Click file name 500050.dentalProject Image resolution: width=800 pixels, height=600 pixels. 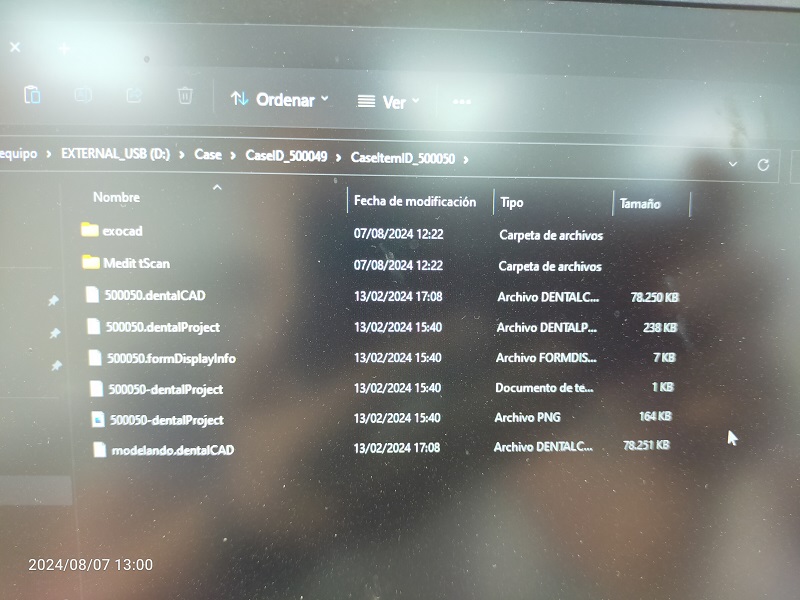click(x=163, y=327)
